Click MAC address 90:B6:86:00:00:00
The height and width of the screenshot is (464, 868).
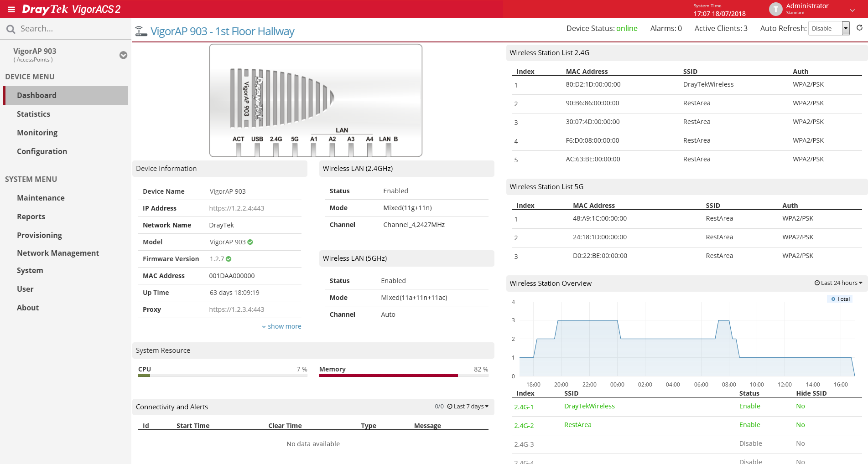593,103
